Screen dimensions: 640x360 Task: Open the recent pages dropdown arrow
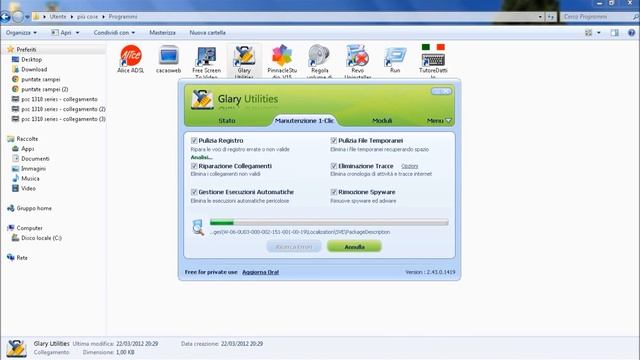click(27, 17)
